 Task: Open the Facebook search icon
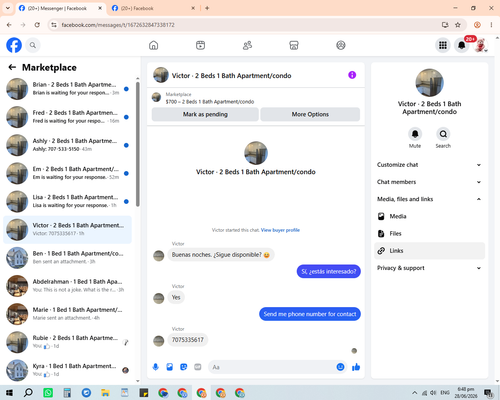coord(33,45)
